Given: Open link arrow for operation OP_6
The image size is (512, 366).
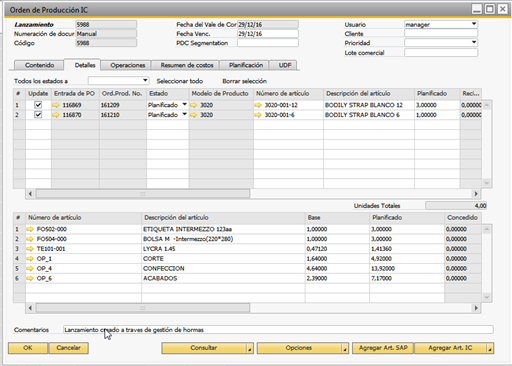Looking at the screenshot, I should click(30, 278).
